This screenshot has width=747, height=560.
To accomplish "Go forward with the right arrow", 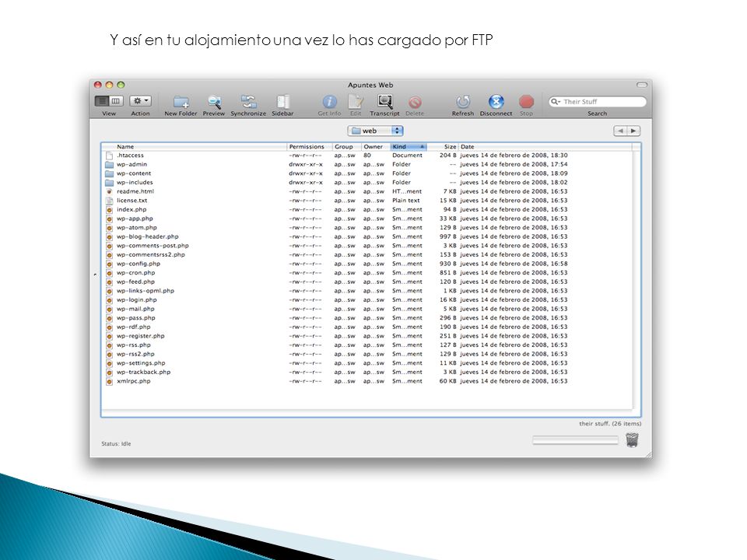I will [633, 131].
